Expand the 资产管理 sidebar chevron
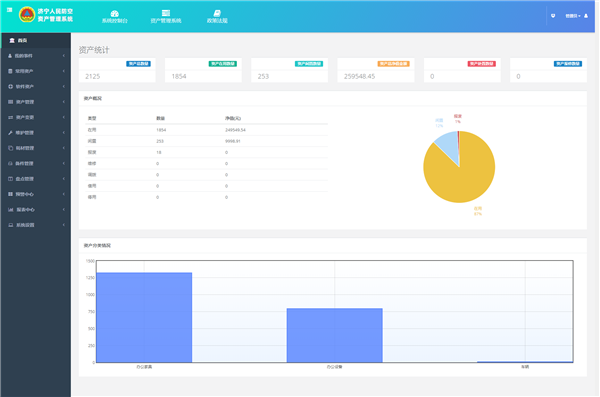600x397 pixels. click(64, 102)
